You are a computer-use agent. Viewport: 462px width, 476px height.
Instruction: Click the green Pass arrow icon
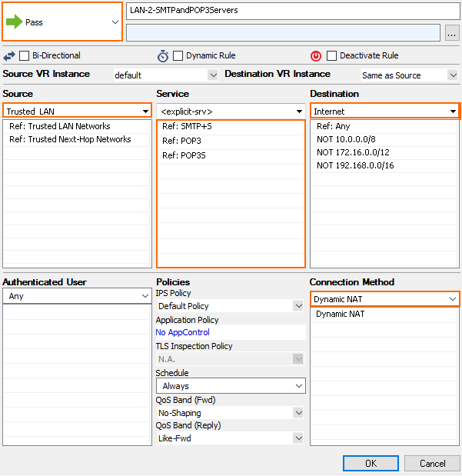tap(15, 22)
